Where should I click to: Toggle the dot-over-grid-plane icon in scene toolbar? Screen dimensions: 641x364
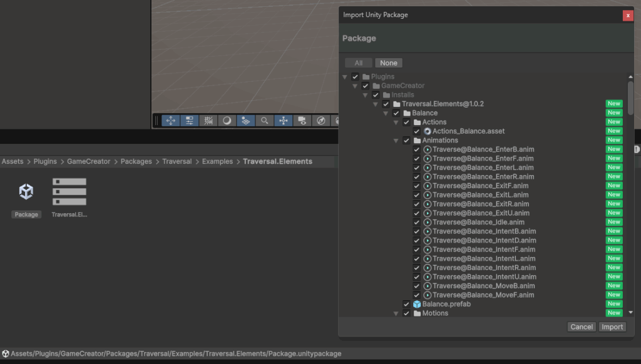245,121
